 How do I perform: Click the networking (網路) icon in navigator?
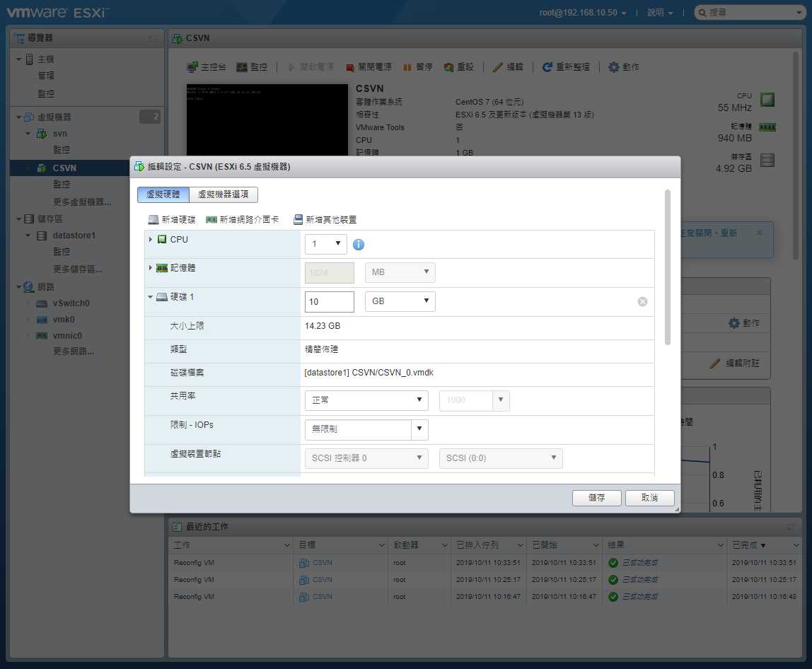coord(28,286)
